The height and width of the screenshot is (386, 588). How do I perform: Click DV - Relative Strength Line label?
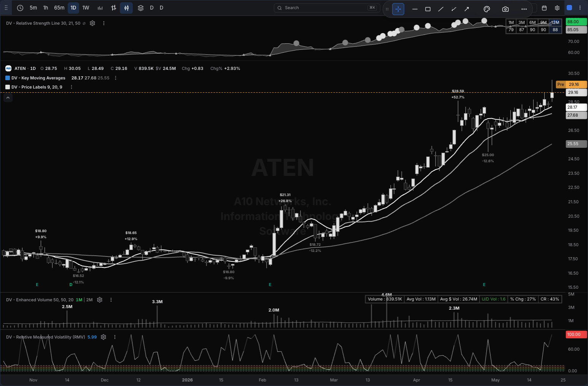click(43, 23)
